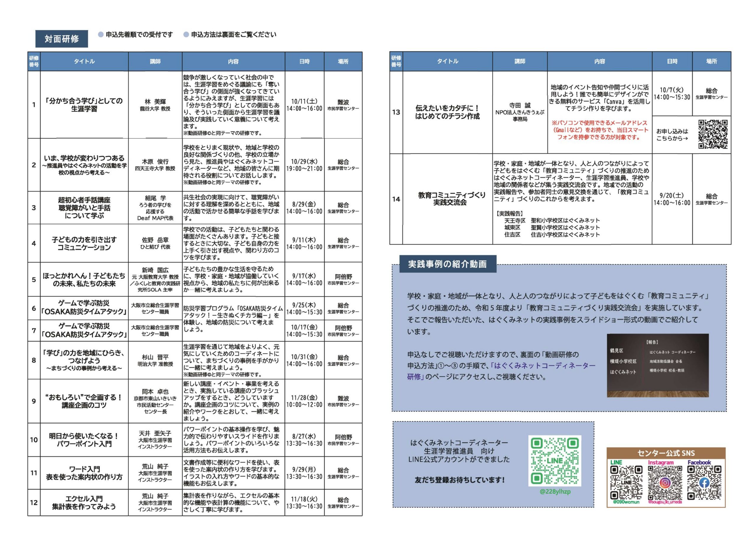
Task: Click the date 9/20(土) 14:00〜16:00
Action: pyautogui.click(x=672, y=199)
